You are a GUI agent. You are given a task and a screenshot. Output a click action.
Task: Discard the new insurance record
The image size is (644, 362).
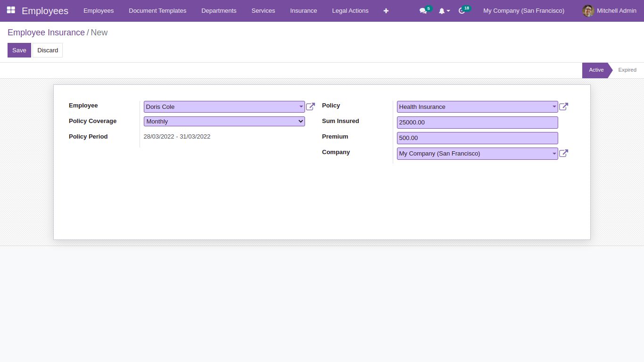click(47, 50)
